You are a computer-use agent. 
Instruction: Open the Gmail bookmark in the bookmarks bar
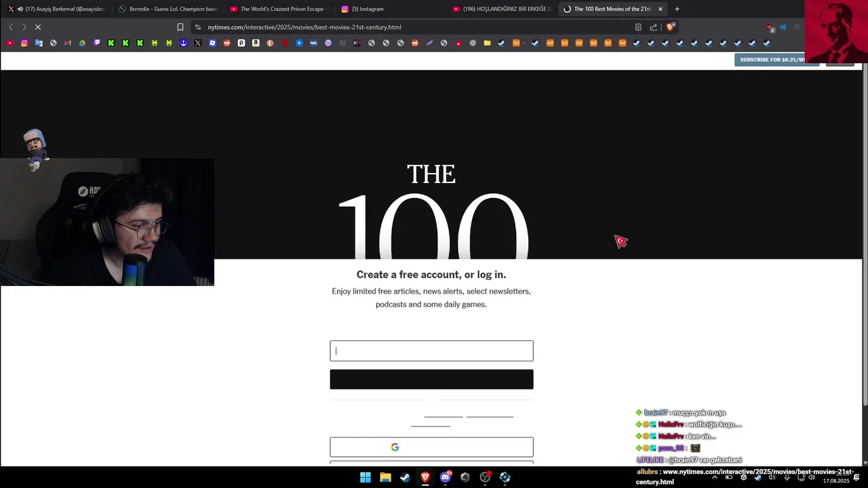pos(68,43)
